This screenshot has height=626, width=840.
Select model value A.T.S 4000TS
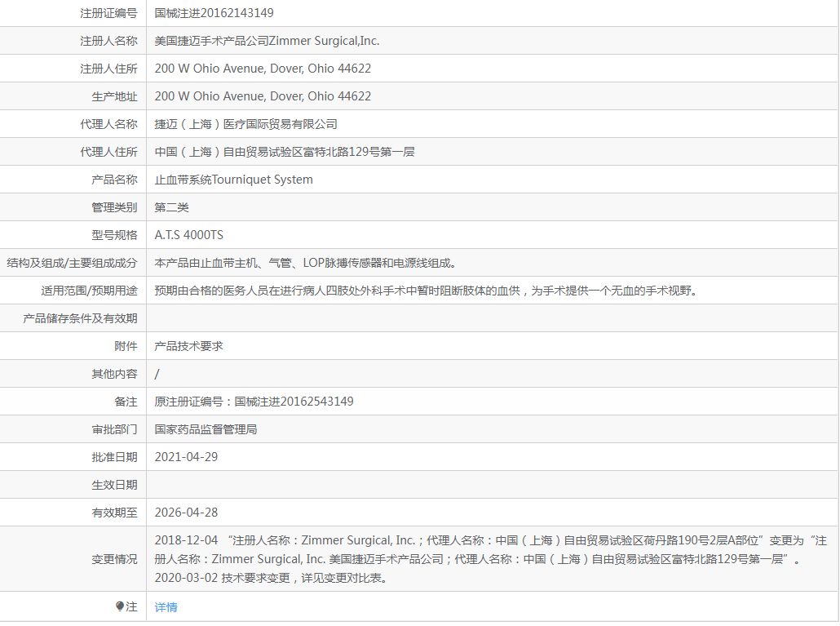(188, 235)
